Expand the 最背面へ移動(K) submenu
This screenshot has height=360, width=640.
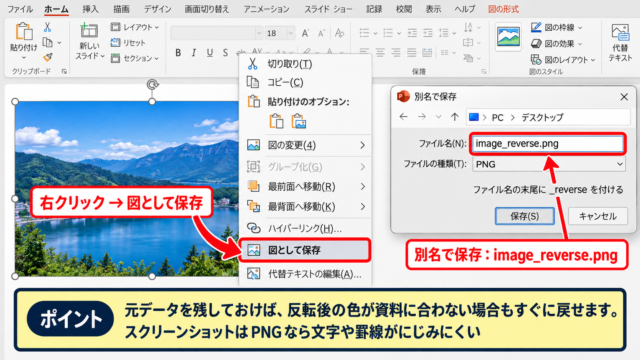pyautogui.click(x=305, y=207)
